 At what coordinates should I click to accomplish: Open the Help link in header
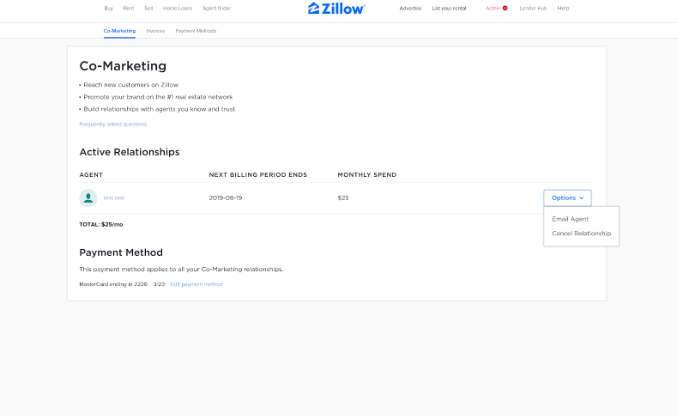coord(563,8)
